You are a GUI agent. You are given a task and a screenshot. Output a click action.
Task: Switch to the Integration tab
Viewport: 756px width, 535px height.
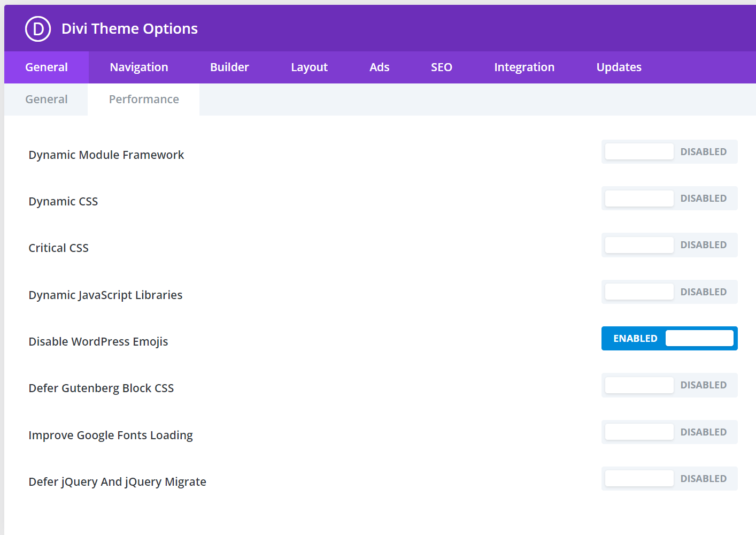[524, 67]
